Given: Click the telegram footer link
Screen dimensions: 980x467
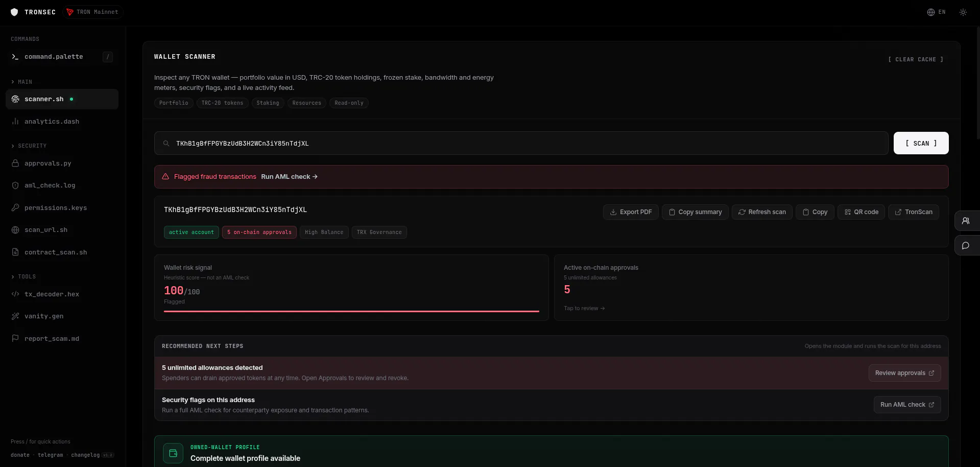Looking at the screenshot, I should click(x=51, y=455).
